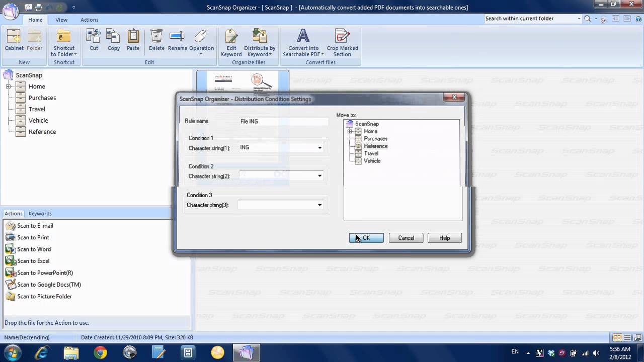Click the Distribute by Keyword icon
This screenshot has height=362, width=644.
260,37
